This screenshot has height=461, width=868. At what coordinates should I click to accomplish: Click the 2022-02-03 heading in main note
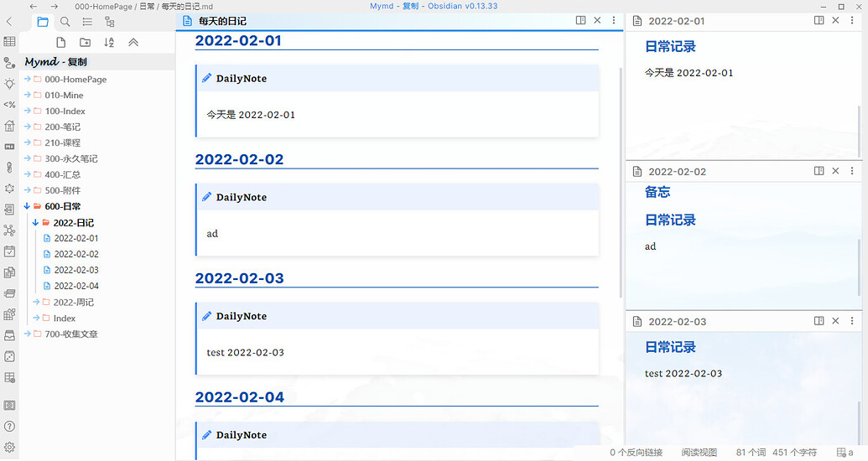pos(239,277)
